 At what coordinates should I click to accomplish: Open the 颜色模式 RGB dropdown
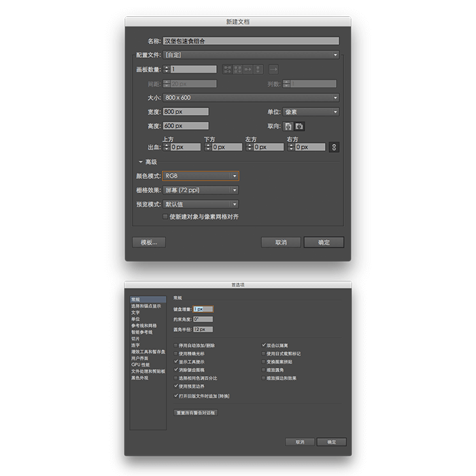pyautogui.click(x=201, y=176)
